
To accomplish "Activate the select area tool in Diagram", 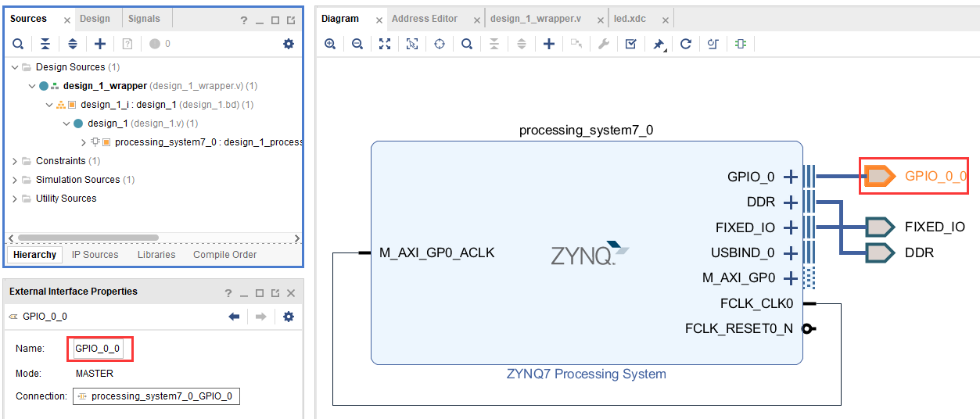I will click(412, 45).
